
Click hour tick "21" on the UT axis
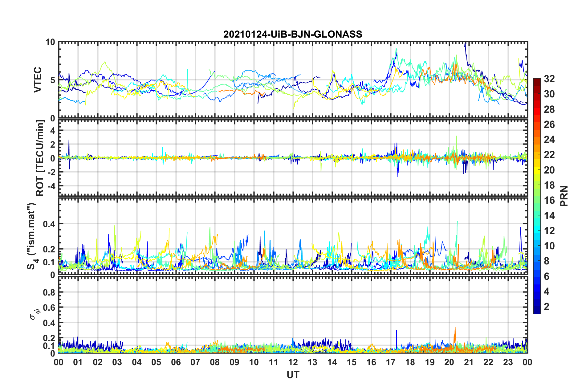coord(469,362)
